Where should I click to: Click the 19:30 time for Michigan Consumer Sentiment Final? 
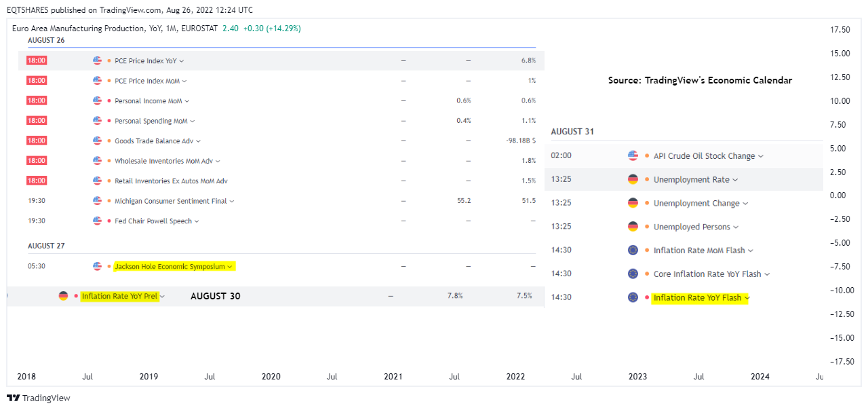pos(36,201)
